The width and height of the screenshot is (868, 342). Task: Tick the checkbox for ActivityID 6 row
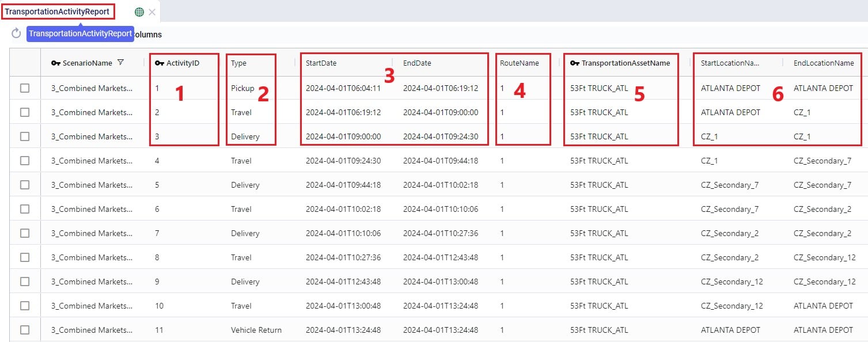pyautogui.click(x=25, y=209)
